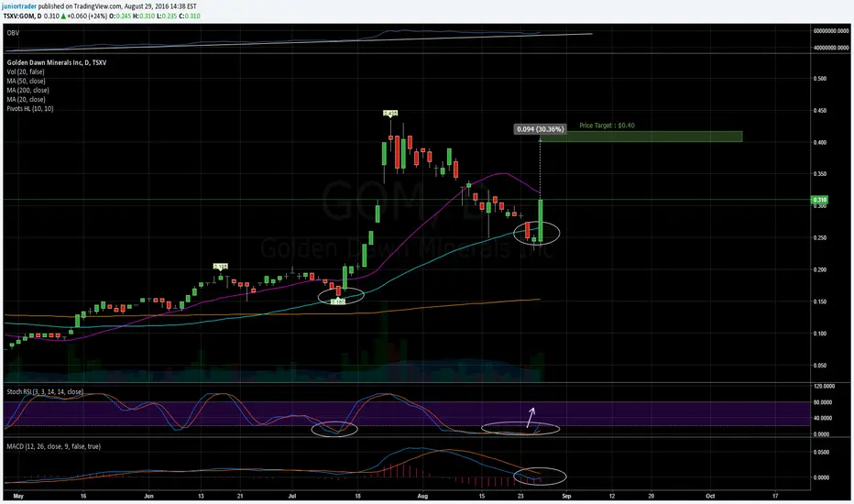The width and height of the screenshot is (854, 504).
Task: Click Jun on the date axis
Action: pyautogui.click(x=148, y=497)
